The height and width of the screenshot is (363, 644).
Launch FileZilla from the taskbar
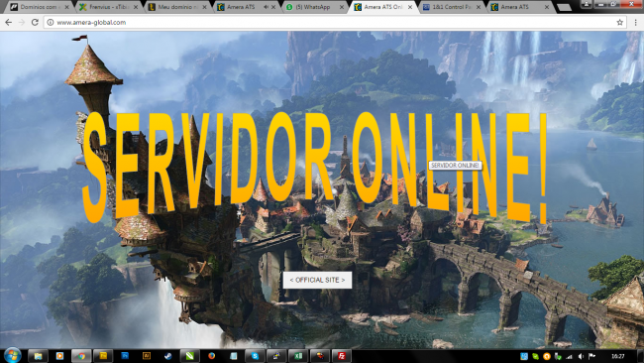coord(342,356)
